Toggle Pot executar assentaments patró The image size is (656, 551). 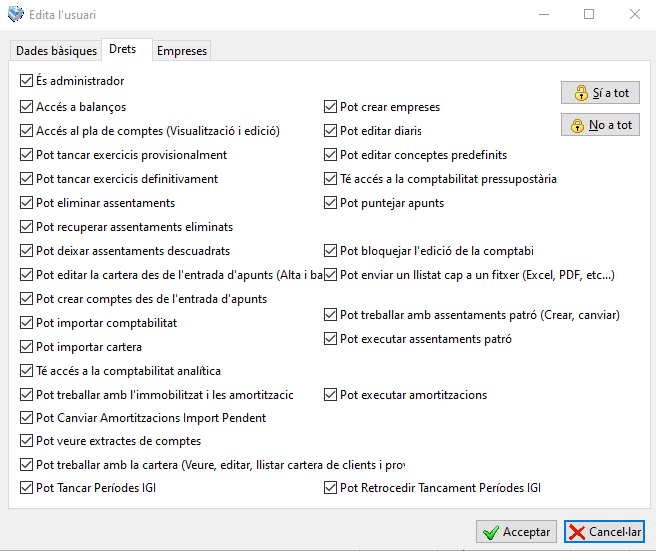(x=331, y=338)
